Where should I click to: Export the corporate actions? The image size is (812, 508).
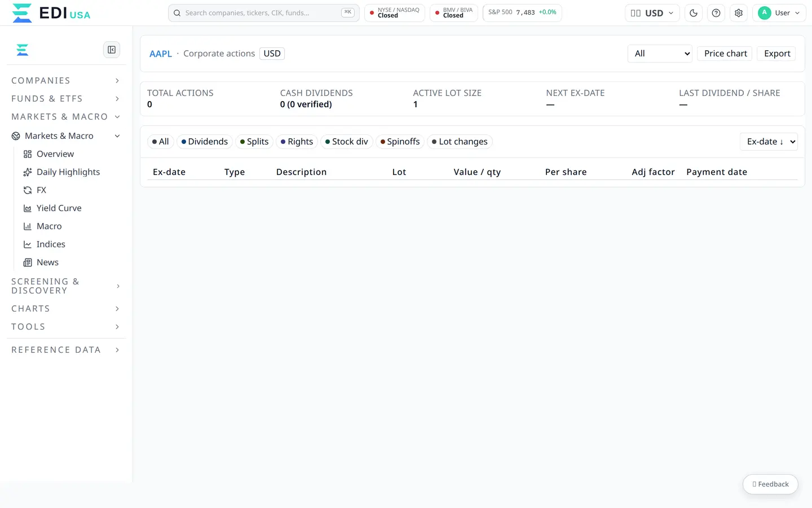(x=777, y=54)
